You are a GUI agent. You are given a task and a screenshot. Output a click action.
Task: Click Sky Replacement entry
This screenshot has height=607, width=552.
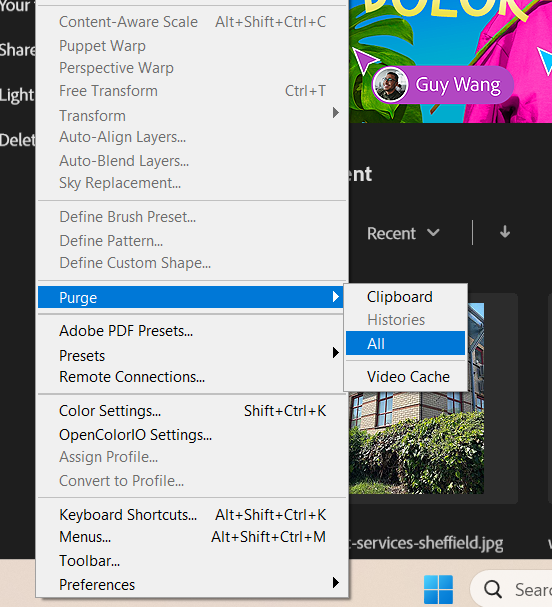coord(192,183)
